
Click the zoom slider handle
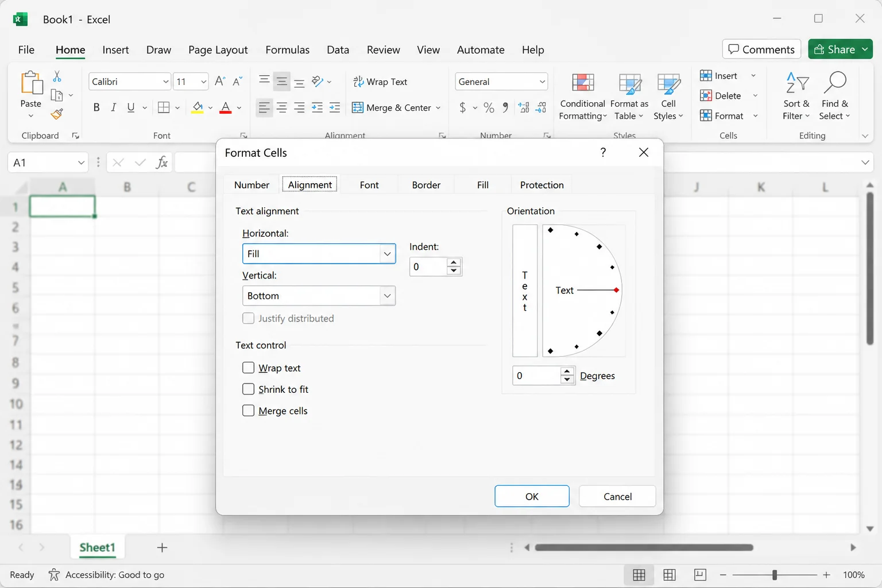[775, 575]
